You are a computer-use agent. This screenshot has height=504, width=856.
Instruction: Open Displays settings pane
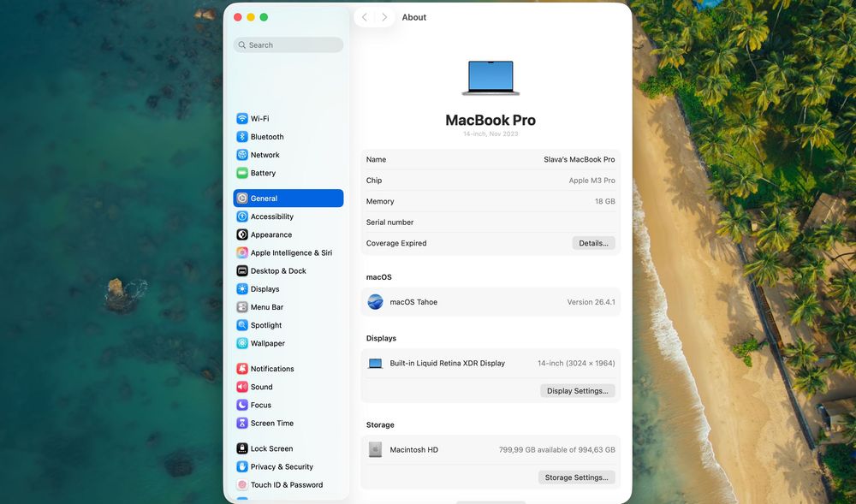288,289
